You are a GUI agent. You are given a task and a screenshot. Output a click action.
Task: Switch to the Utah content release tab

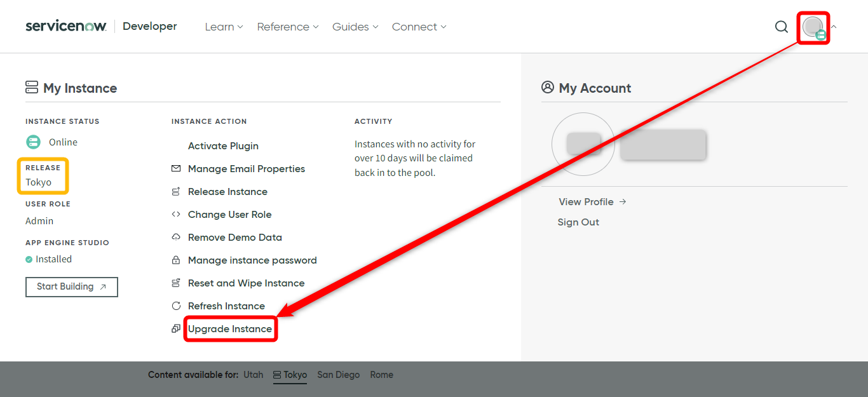(253, 375)
